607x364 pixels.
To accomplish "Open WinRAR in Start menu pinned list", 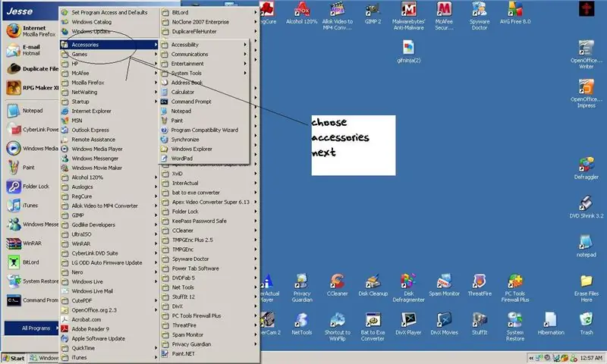I will pyautogui.click(x=32, y=243).
